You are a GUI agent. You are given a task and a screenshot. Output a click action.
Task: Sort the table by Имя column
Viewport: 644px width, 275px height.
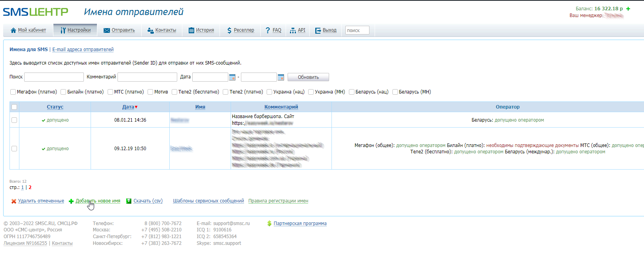(x=200, y=107)
